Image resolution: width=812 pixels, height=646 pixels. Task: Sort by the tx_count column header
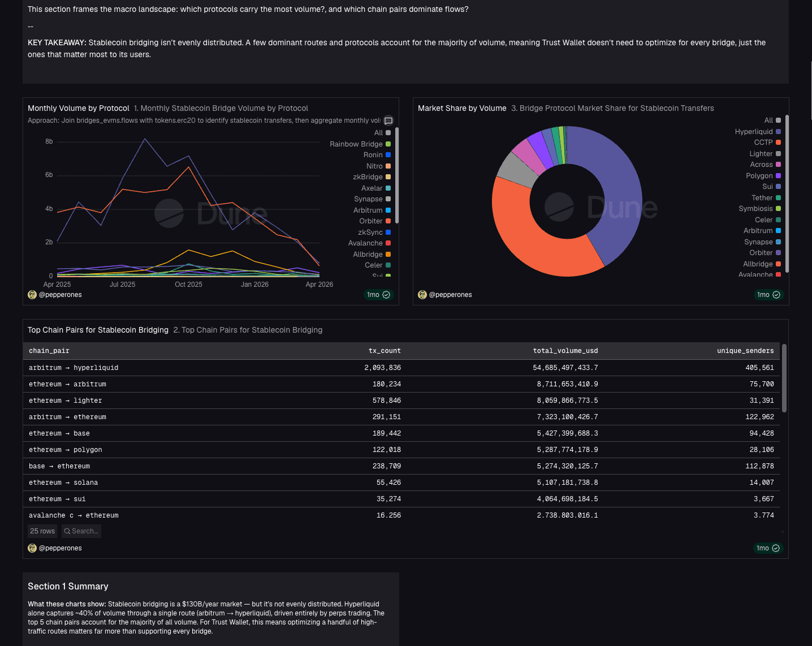[385, 351]
